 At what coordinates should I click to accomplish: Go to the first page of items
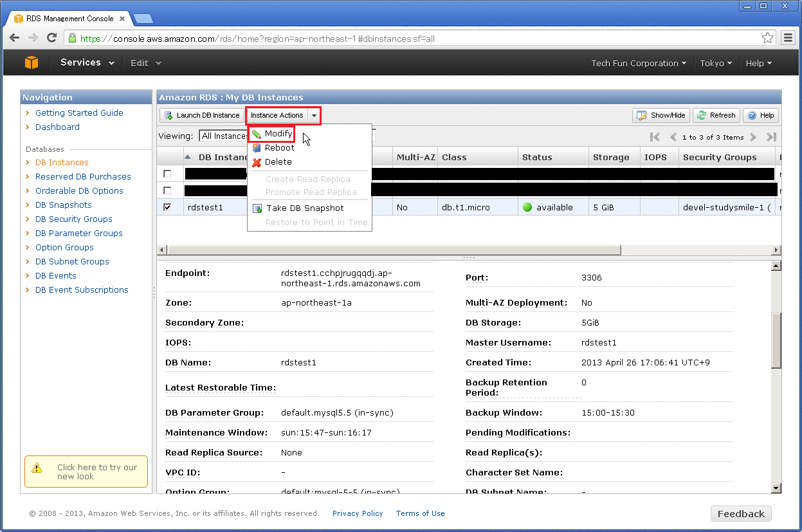[655, 137]
